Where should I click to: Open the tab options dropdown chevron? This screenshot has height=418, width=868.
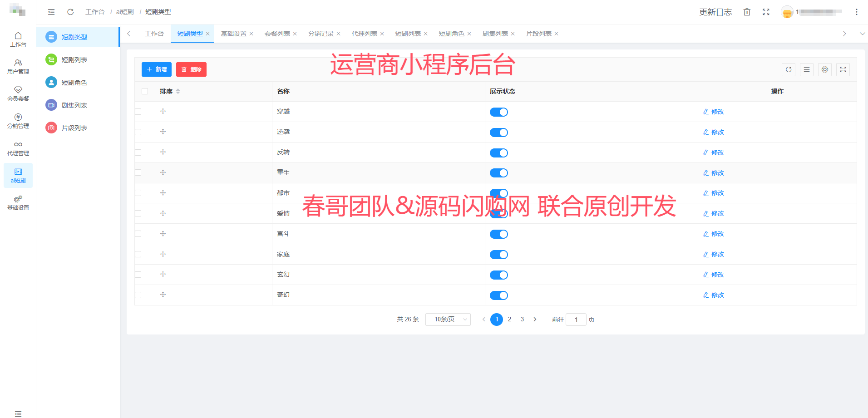862,34
